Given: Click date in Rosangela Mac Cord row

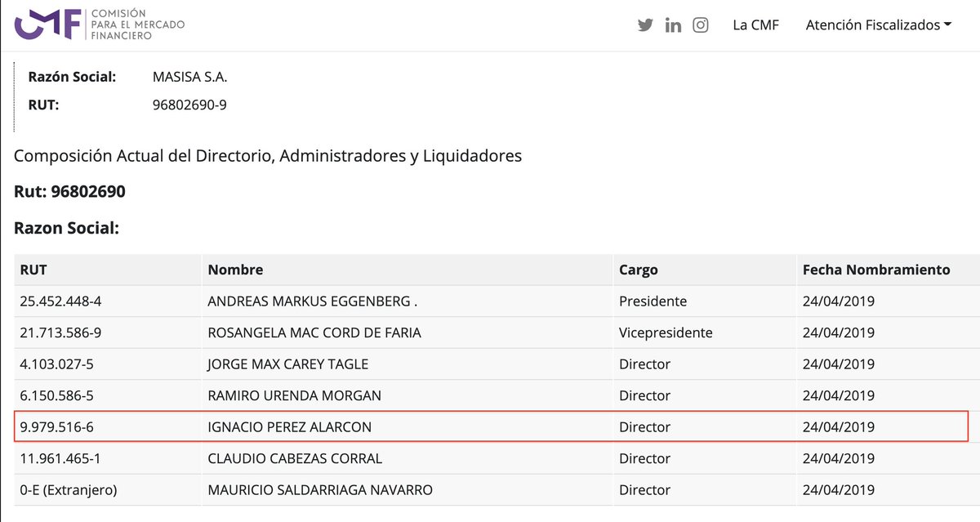Looking at the screenshot, I should (839, 332).
